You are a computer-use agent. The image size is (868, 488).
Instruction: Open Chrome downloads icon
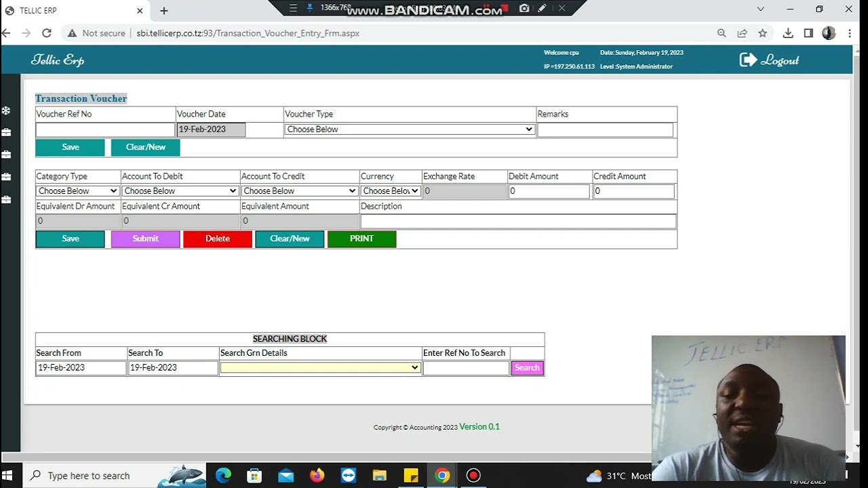point(788,33)
